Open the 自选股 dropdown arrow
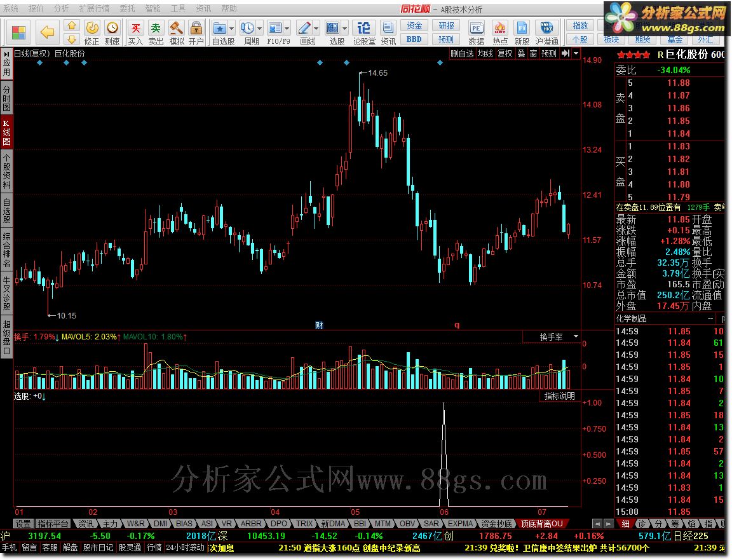Viewport: 732px width, 560px height. 231,29
